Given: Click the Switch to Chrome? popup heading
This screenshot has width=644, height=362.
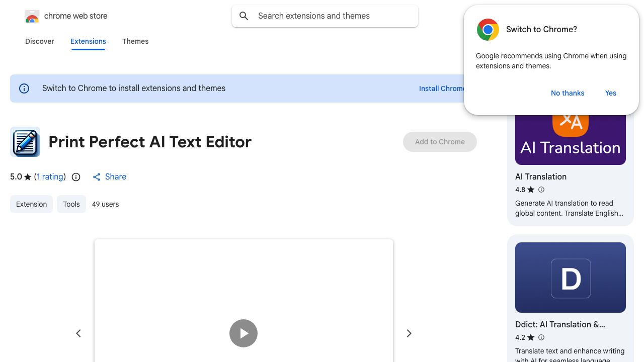Looking at the screenshot, I should point(541,30).
